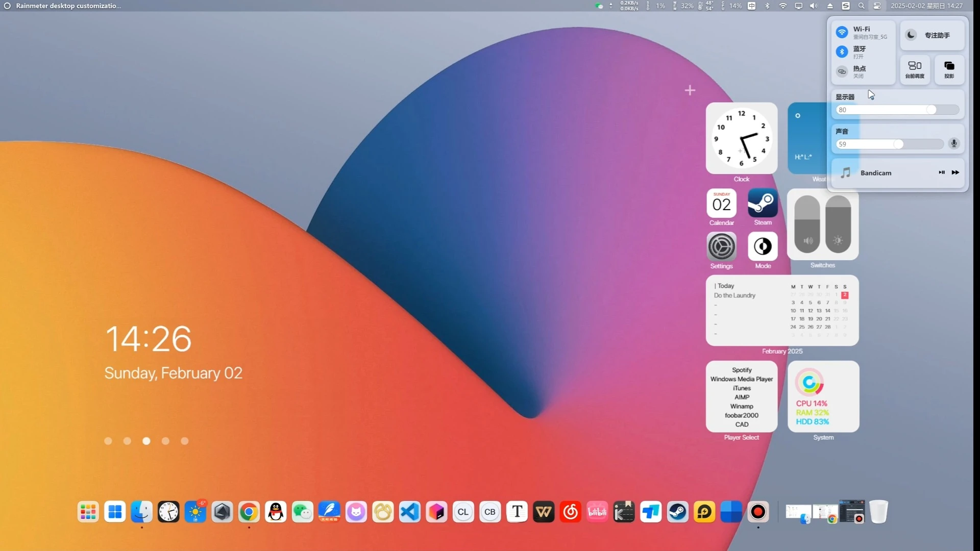Toggle Wi-Fi in control center
The height and width of the screenshot is (551, 980).
pyautogui.click(x=842, y=32)
